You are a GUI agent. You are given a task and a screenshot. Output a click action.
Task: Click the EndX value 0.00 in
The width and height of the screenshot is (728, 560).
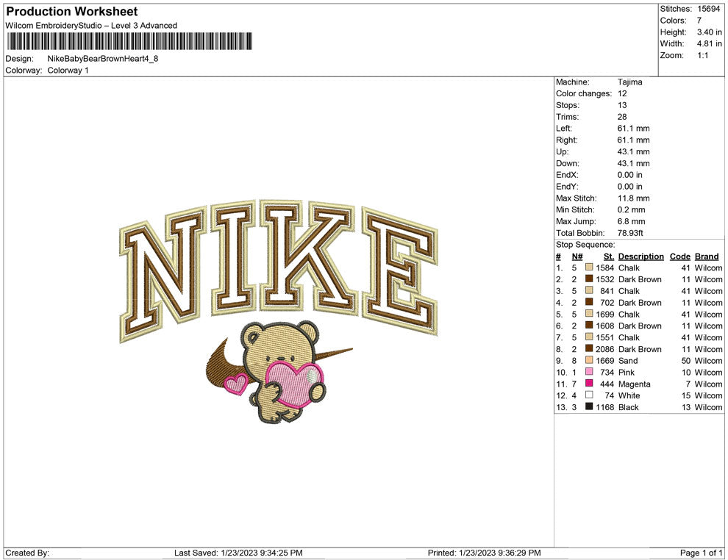[630, 175]
